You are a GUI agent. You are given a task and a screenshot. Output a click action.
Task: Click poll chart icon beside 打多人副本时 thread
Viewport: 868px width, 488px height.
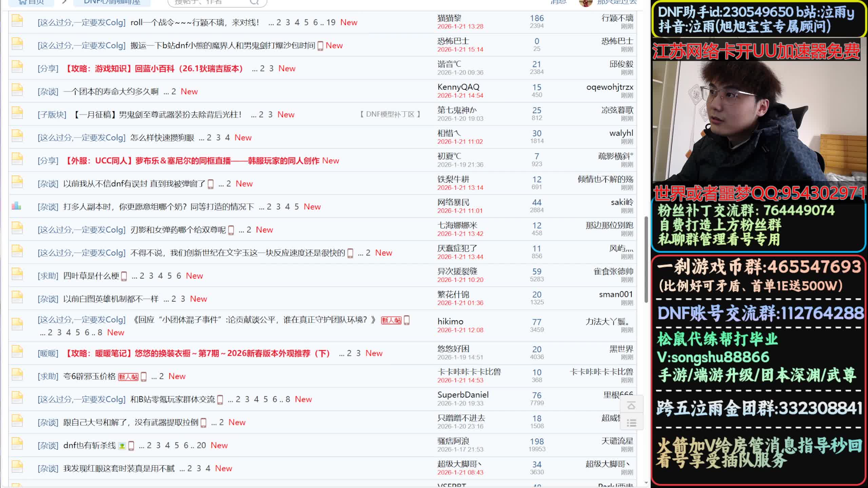[x=16, y=206]
